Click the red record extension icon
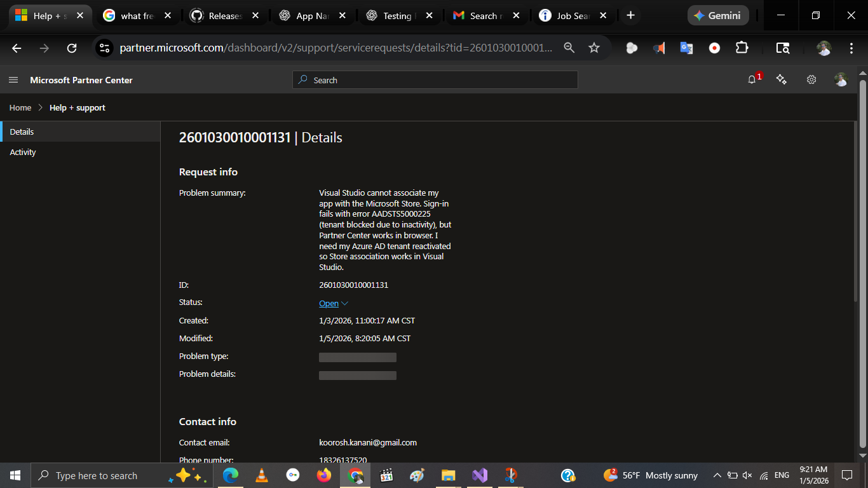The width and height of the screenshot is (868, 488). 714,48
